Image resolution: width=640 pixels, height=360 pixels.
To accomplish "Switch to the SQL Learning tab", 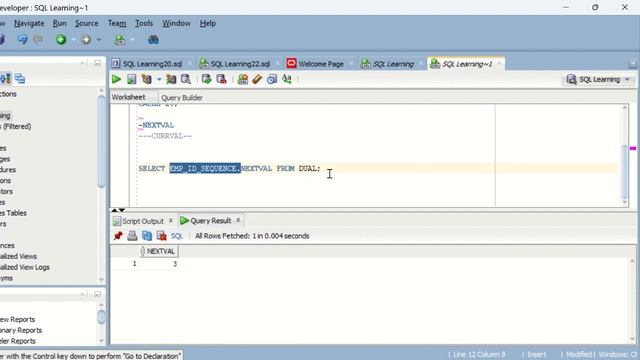I will click(393, 64).
